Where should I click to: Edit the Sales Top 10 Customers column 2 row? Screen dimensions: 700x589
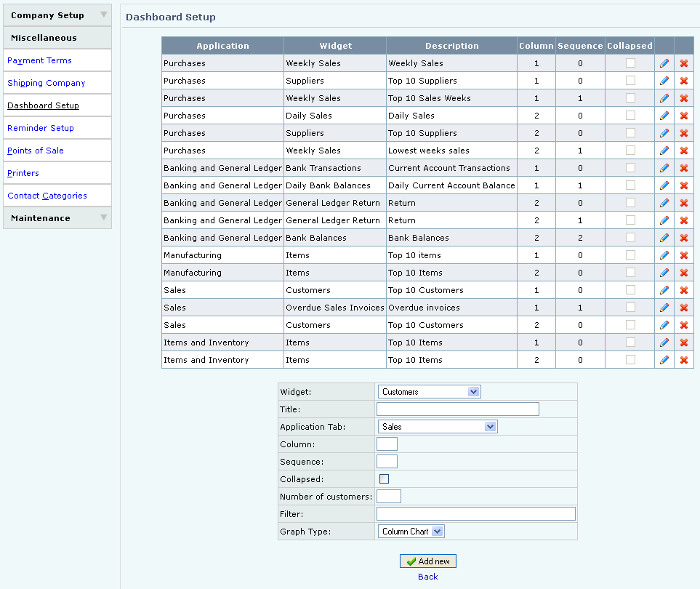click(664, 325)
